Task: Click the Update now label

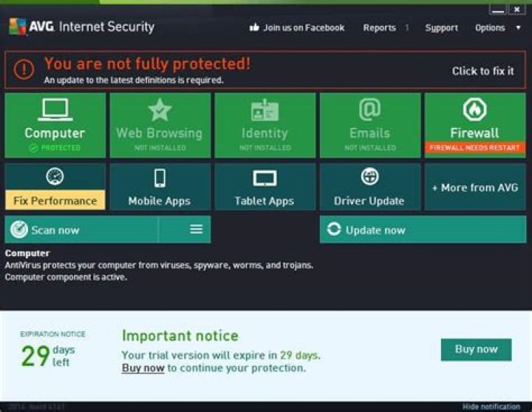Action: coord(375,230)
